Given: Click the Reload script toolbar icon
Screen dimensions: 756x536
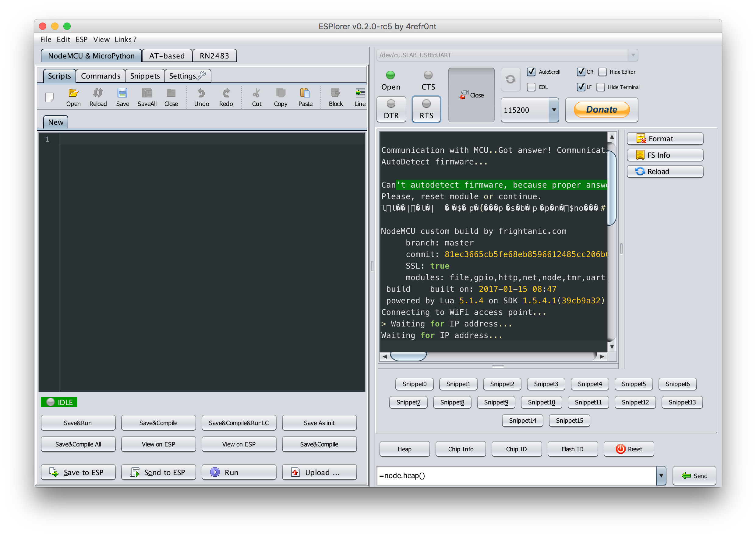Looking at the screenshot, I should click(98, 93).
